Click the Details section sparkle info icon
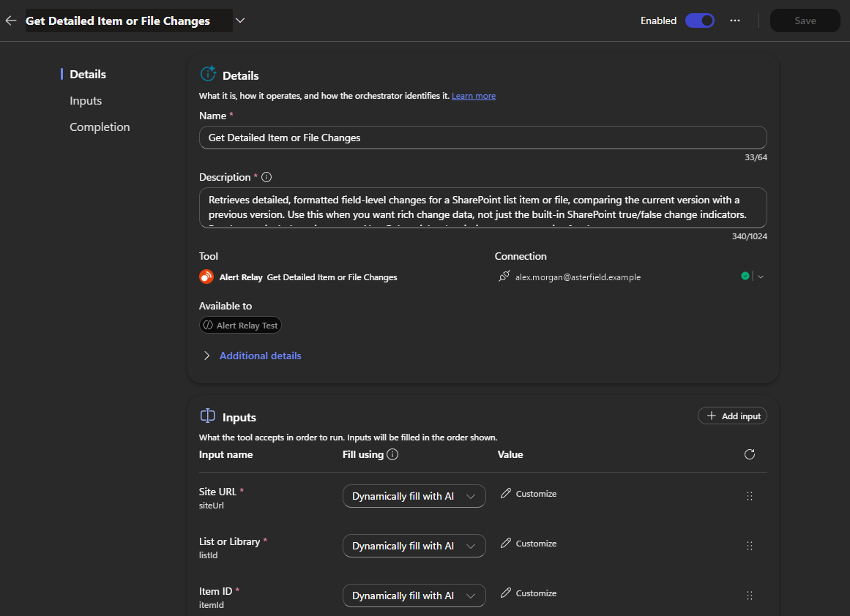 (x=208, y=74)
